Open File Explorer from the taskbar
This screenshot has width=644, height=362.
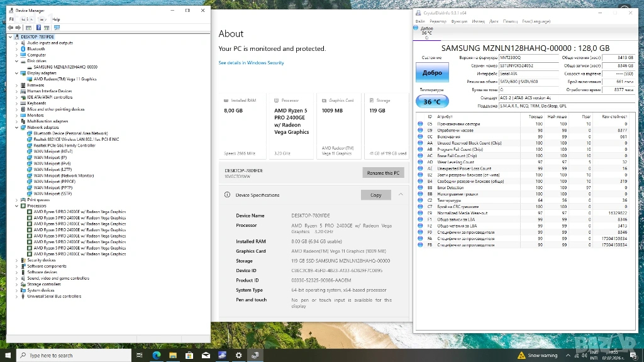pos(172,355)
